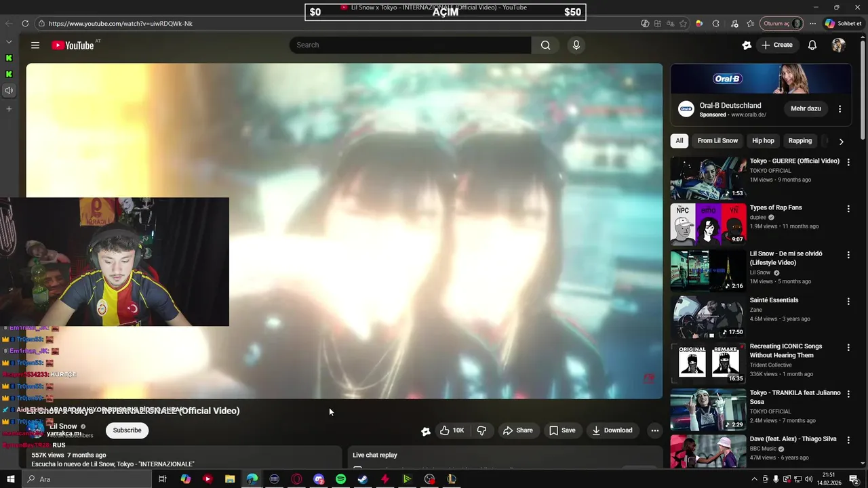Expand sidebar chevron at top left

9,42
